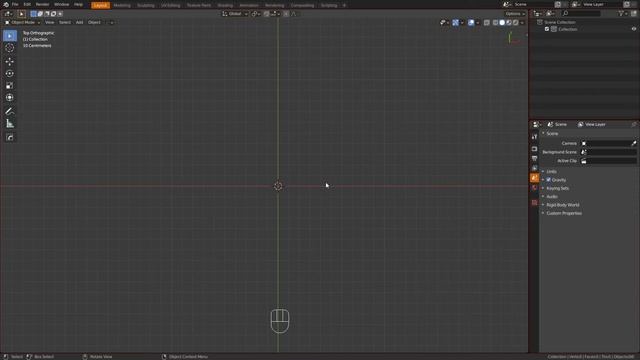
Task: Open the World properties tab
Action: 534,187
